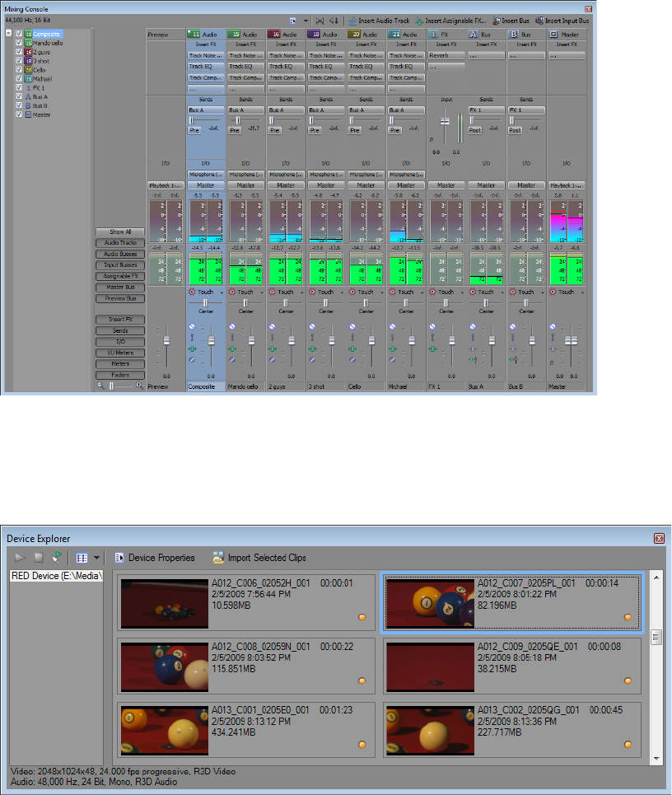This screenshot has height=795, width=672.
Task: Invert phase on Michael channel
Action: click(392, 359)
